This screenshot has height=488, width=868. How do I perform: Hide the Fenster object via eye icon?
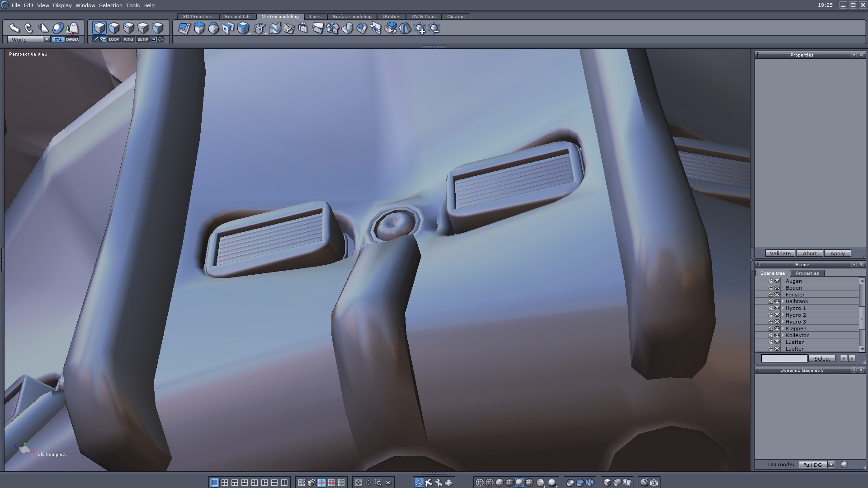pyautogui.click(x=777, y=295)
